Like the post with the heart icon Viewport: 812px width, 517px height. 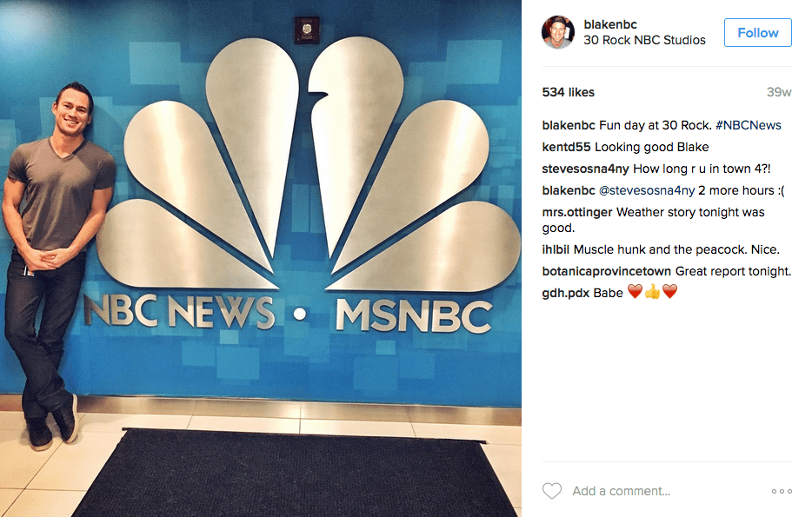pyautogui.click(x=551, y=491)
